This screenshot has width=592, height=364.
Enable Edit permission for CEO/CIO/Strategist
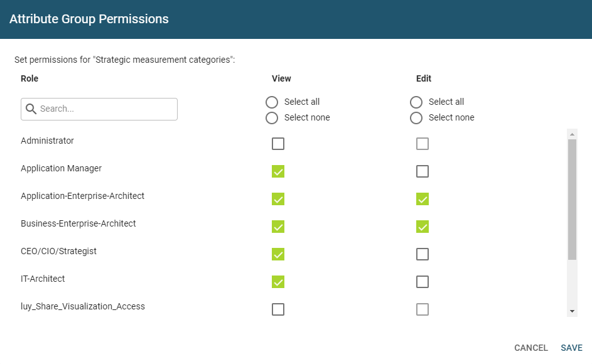point(422,254)
